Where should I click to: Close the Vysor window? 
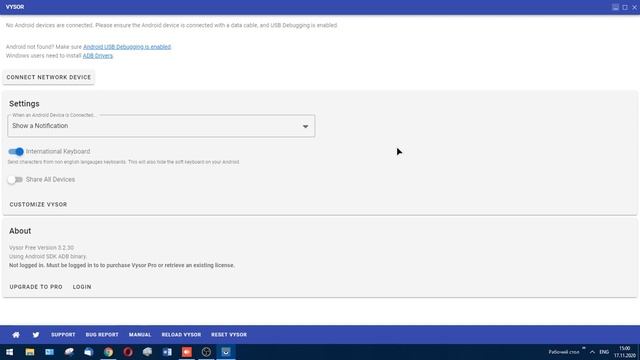(635, 7)
